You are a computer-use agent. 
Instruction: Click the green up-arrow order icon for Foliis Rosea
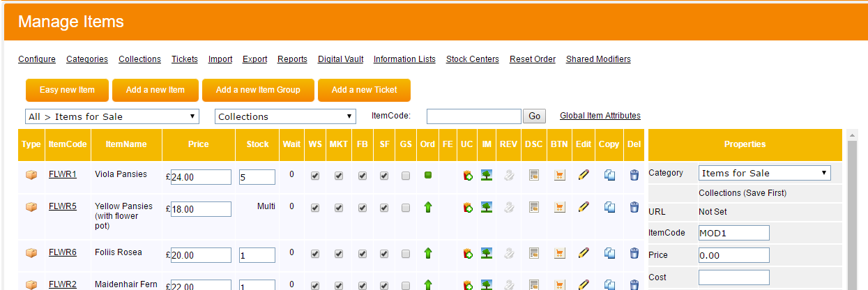428,254
